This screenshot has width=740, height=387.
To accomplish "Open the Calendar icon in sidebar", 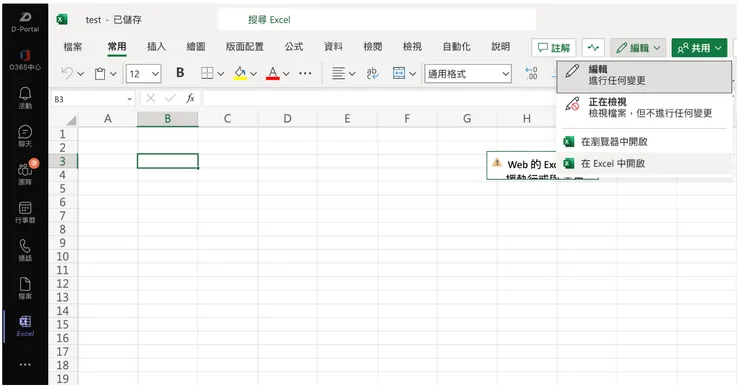I will (25, 212).
